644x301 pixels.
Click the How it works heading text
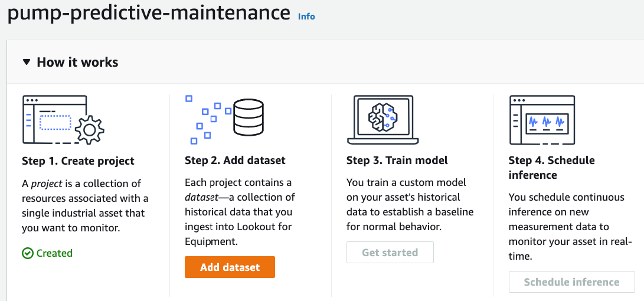click(x=77, y=62)
